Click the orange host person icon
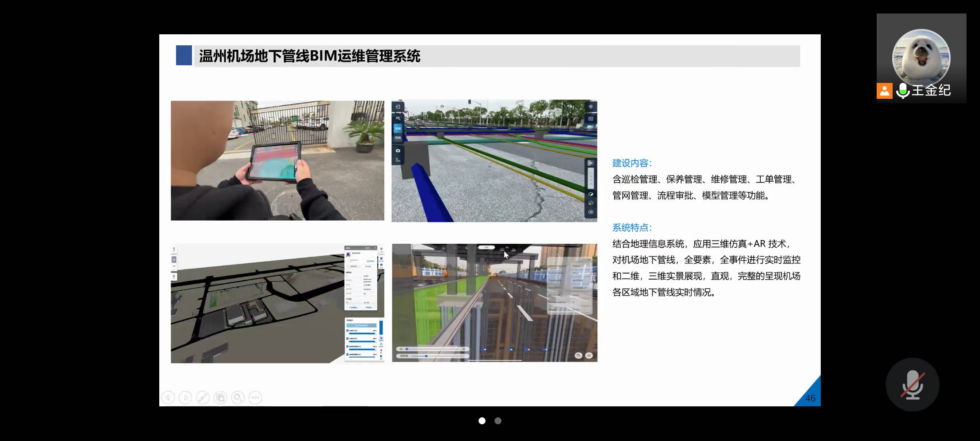 point(884,91)
